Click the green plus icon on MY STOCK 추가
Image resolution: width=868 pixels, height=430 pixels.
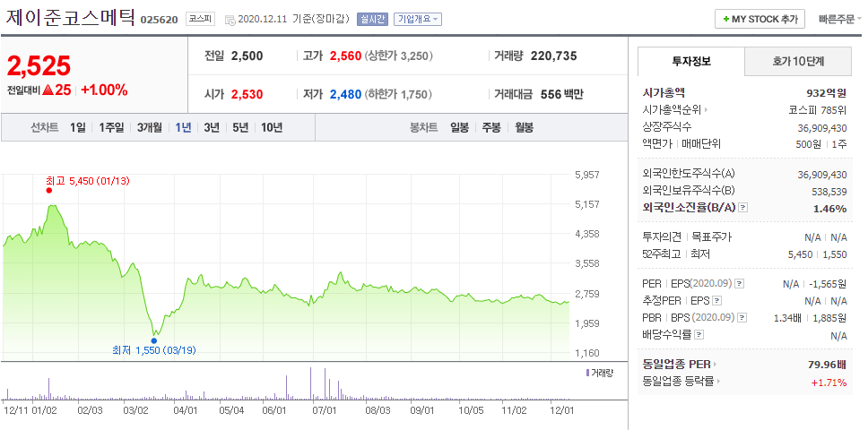725,19
